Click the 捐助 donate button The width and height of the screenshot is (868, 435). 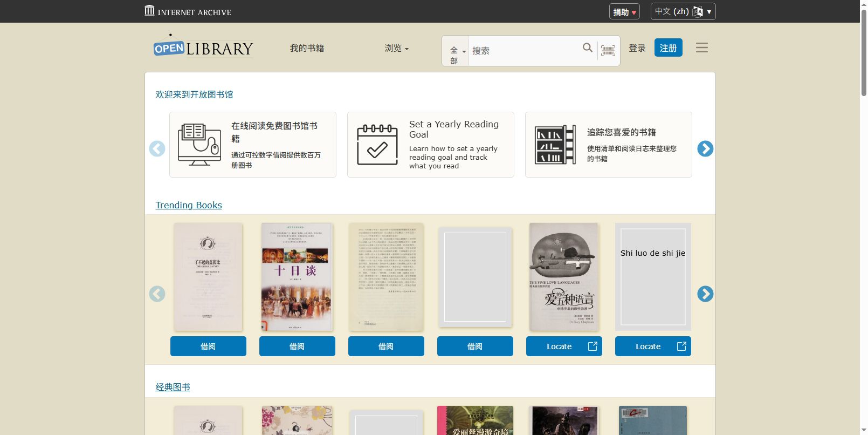click(x=624, y=12)
